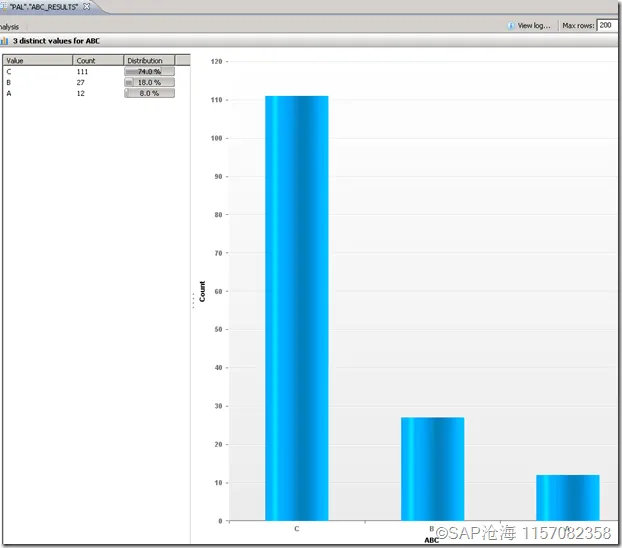622x548 pixels.
Task: Click the B bar in chart
Action: (x=432, y=469)
